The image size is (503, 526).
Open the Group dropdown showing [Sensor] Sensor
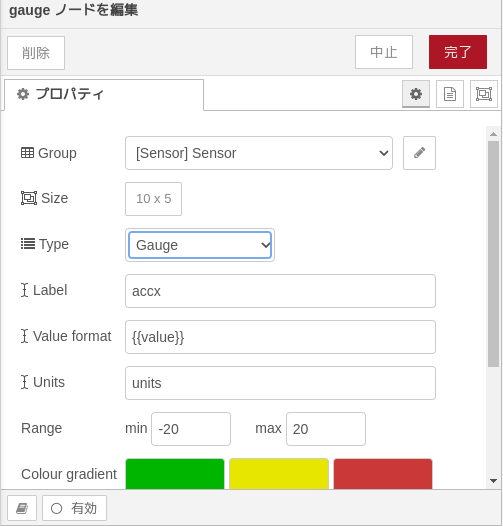[259, 153]
